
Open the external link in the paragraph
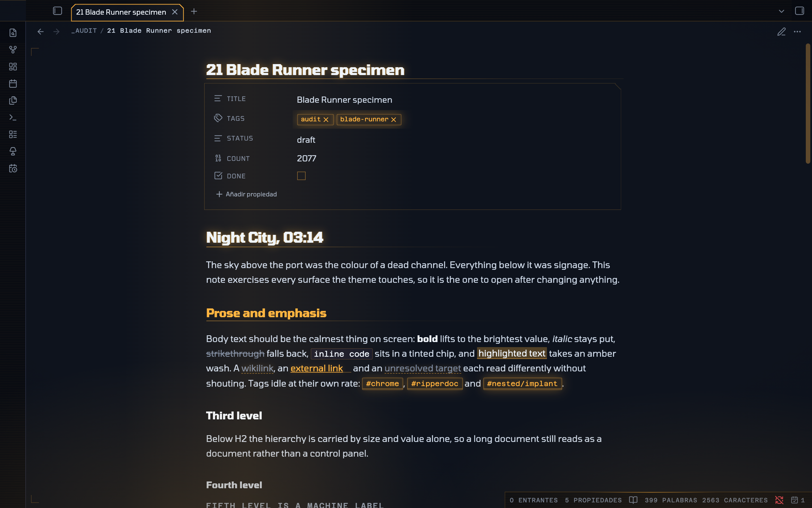[316, 368]
